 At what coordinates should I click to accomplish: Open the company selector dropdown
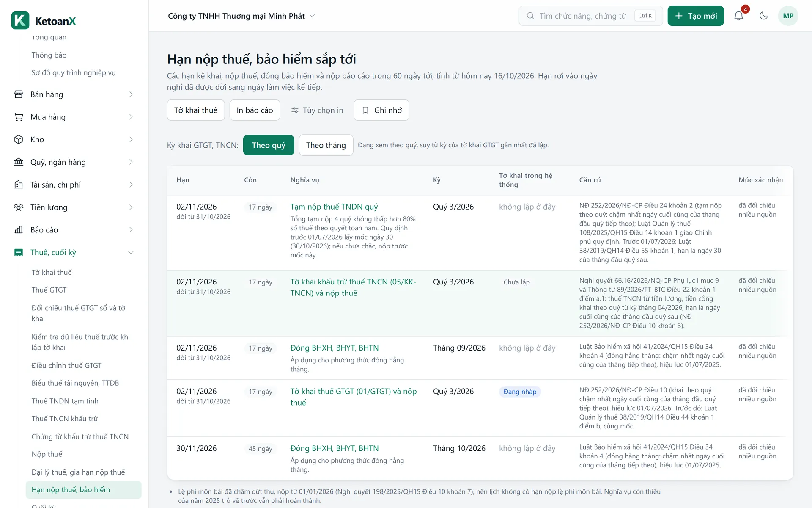[241, 16]
